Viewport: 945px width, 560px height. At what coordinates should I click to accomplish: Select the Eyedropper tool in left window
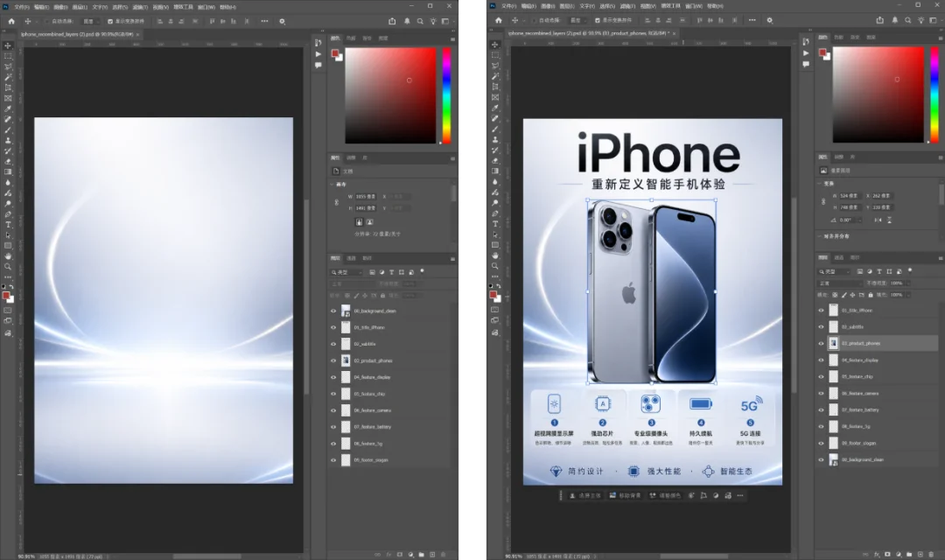[8, 109]
